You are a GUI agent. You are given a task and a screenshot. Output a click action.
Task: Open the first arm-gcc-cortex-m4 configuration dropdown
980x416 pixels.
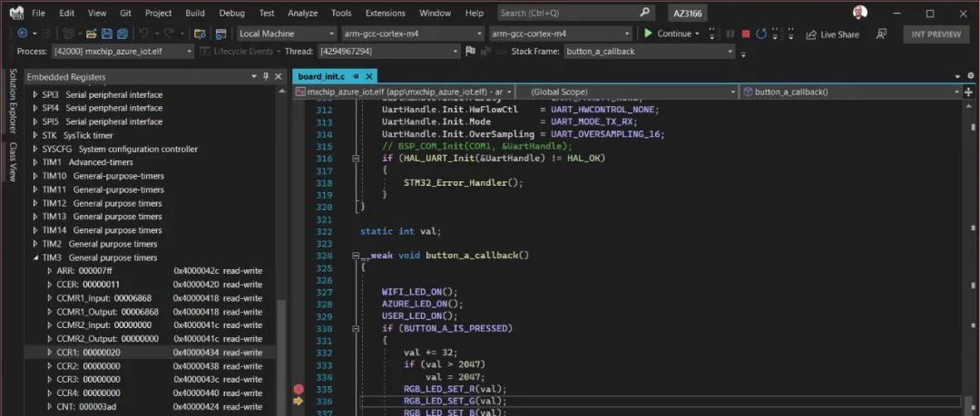pos(413,34)
